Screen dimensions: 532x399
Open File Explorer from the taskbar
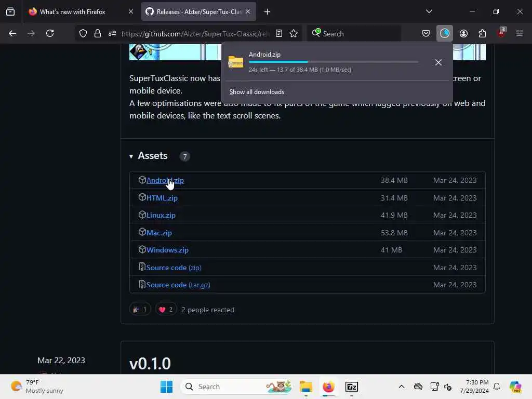click(x=305, y=387)
